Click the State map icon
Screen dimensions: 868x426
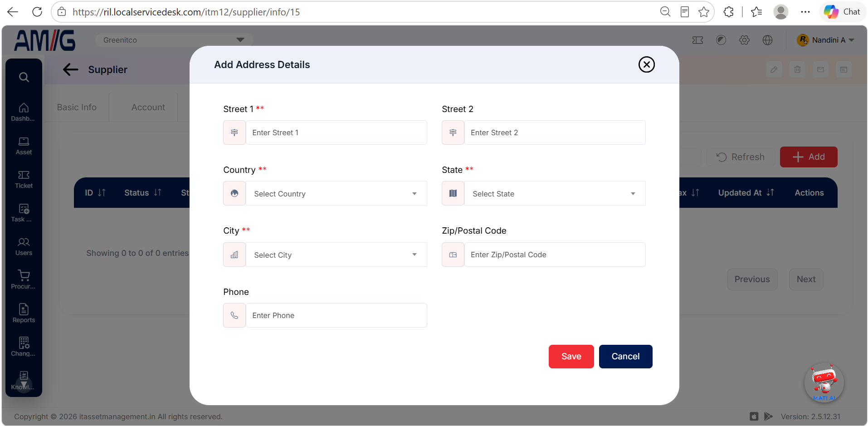(x=453, y=193)
